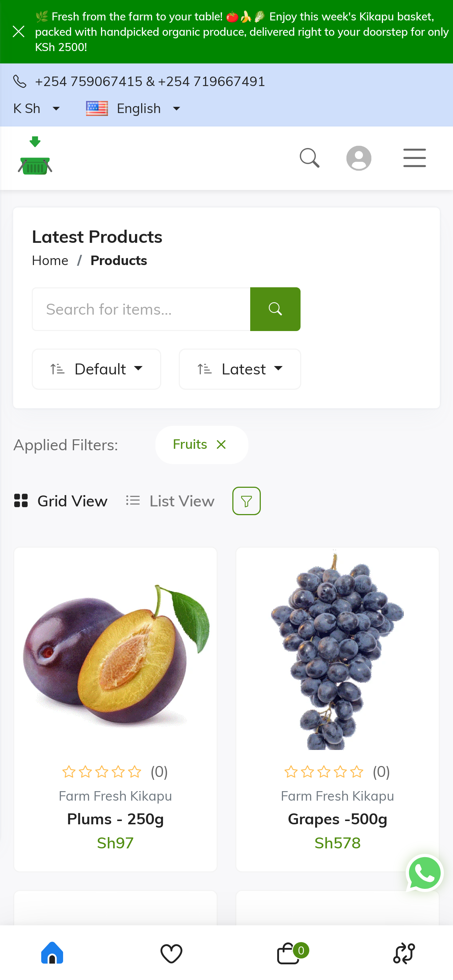Remove the Fruits applied filter
The image size is (453, 980).
click(221, 444)
